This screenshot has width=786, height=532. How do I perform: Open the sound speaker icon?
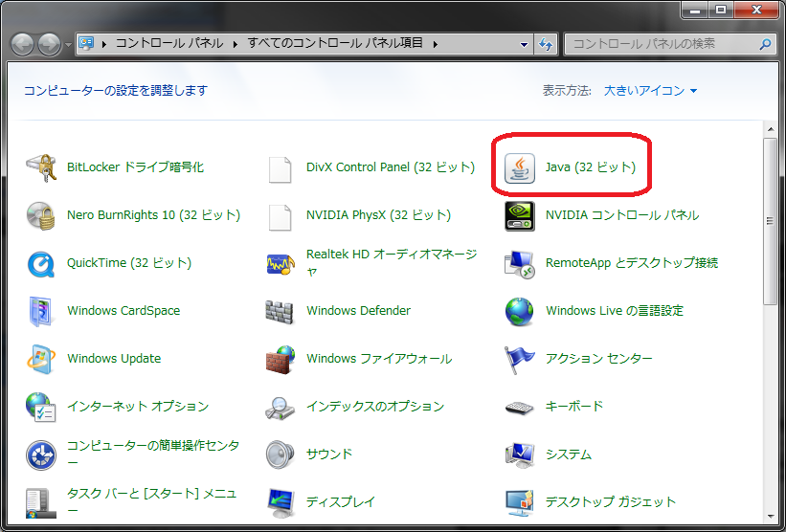point(280,454)
